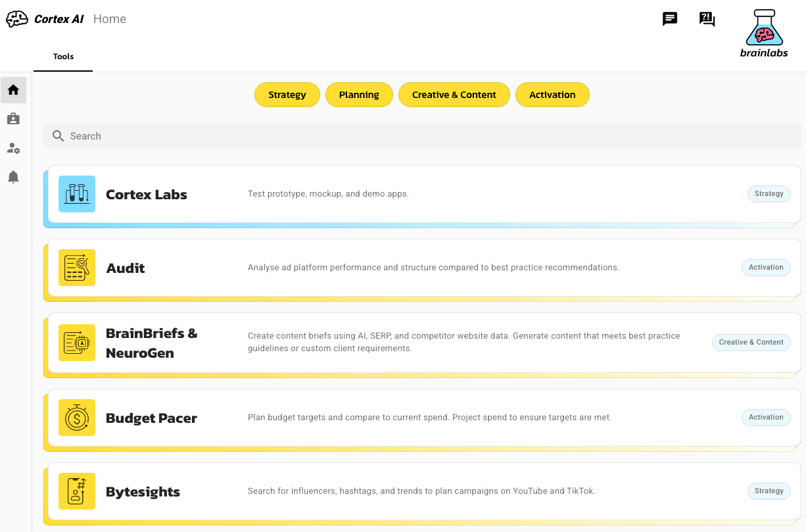Image resolution: width=806 pixels, height=532 pixels.
Task: Open the Cortex Labs tool title
Action: [147, 195]
